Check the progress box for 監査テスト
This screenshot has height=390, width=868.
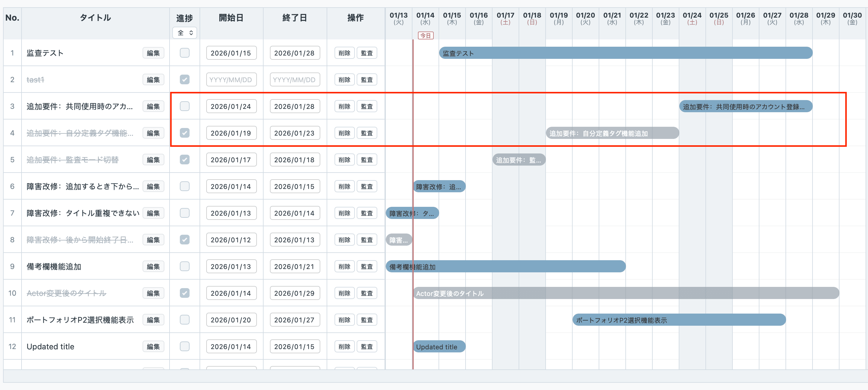(185, 53)
